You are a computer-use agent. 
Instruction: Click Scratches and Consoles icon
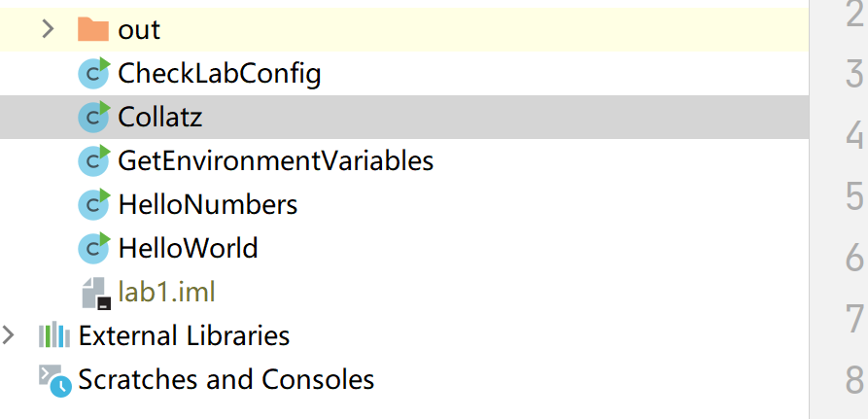[x=54, y=379]
